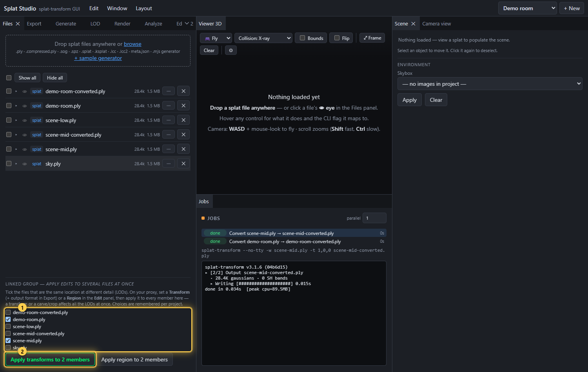Open viewer settings gear
Screen dimensions: 588x372
tap(231, 51)
